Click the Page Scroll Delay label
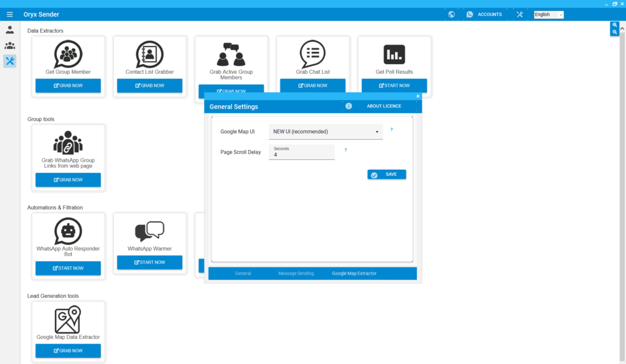 click(x=240, y=152)
